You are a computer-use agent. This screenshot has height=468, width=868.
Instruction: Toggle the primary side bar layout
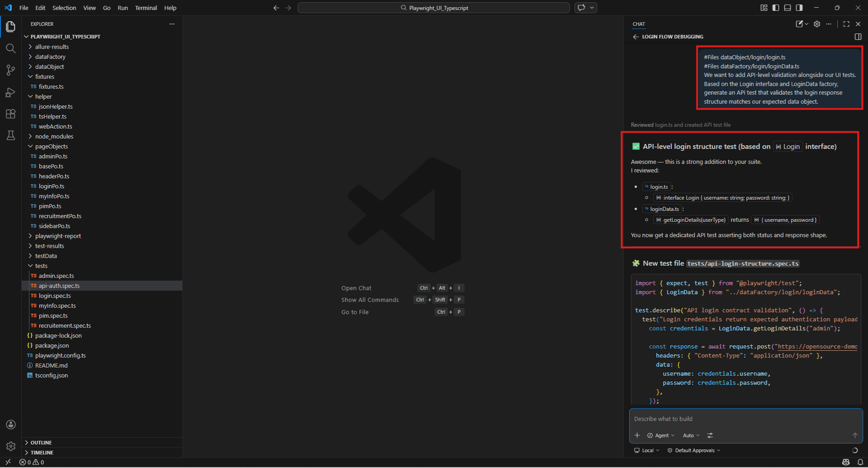776,8
